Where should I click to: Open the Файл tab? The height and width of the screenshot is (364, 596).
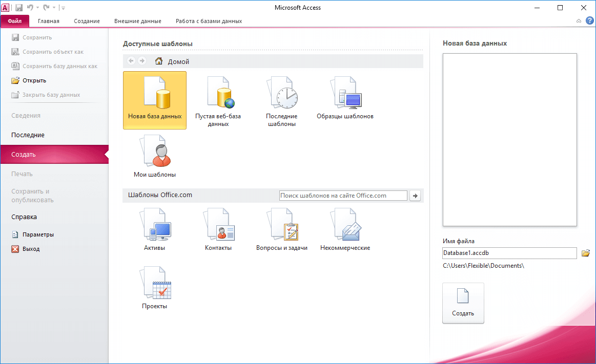pyautogui.click(x=15, y=21)
